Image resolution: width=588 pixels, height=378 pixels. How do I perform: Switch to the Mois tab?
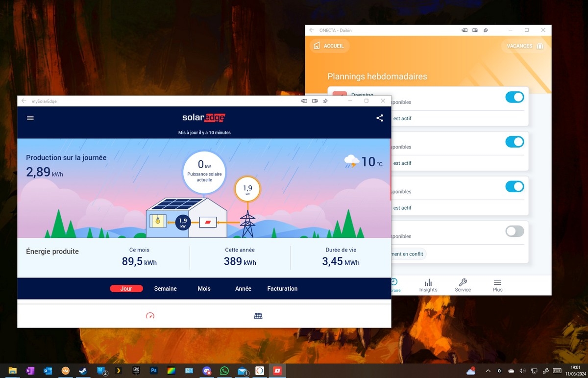point(204,289)
